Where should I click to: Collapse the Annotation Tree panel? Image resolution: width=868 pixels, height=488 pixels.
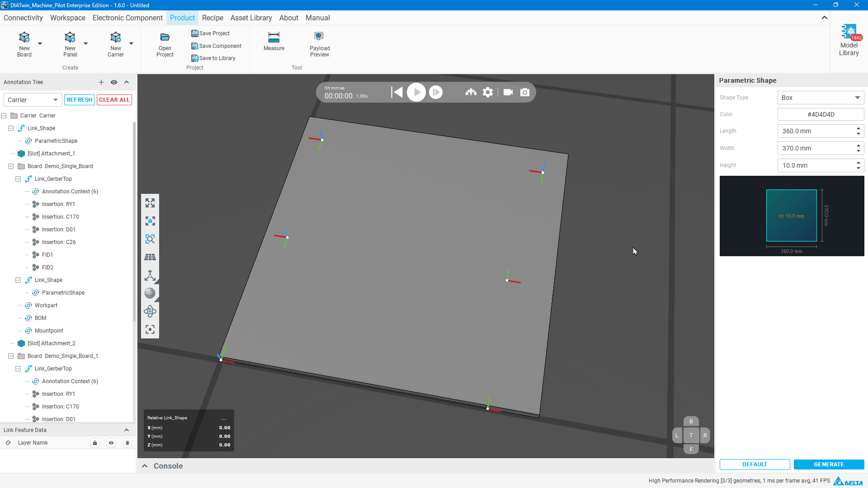pos(127,82)
